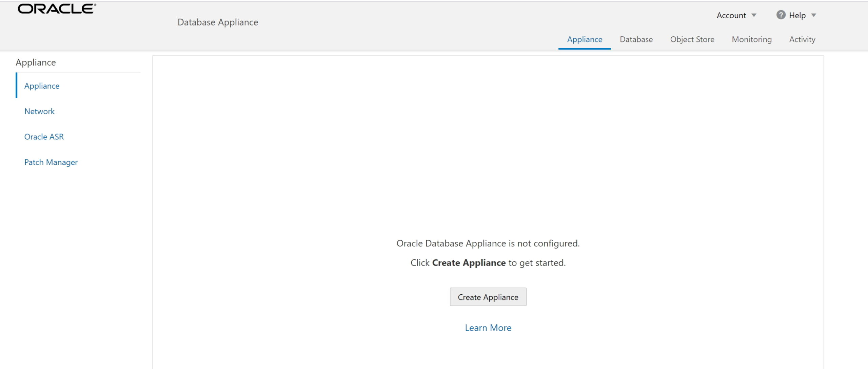Screen dimensions: 868x369
Task: Click the Database Appliance header title
Action: [218, 22]
